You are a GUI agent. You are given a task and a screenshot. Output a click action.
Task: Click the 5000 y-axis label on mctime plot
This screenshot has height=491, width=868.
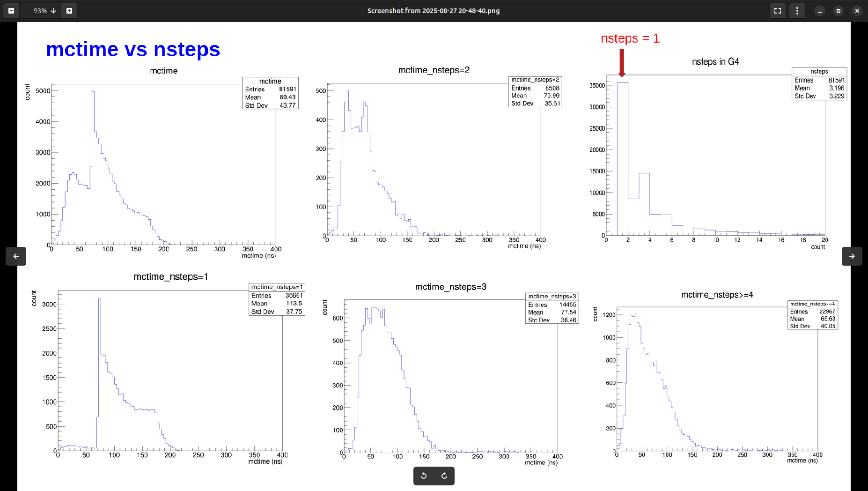(43, 91)
